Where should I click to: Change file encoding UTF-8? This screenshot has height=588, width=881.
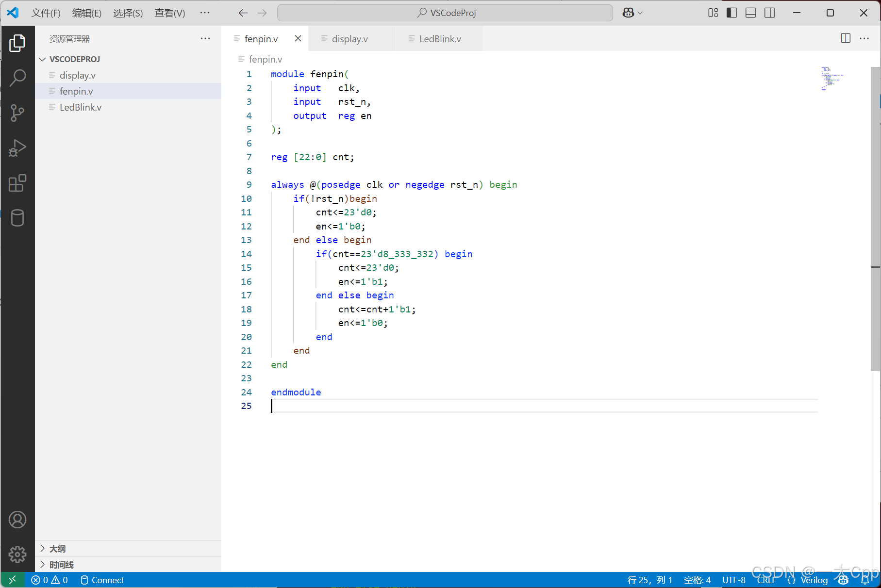point(733,580)
